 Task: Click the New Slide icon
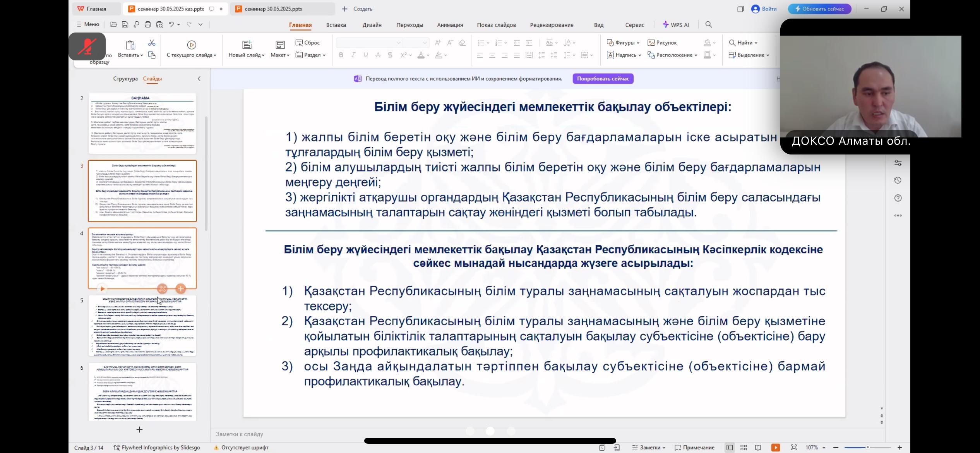pyautogui.click(x=247, y=45)
